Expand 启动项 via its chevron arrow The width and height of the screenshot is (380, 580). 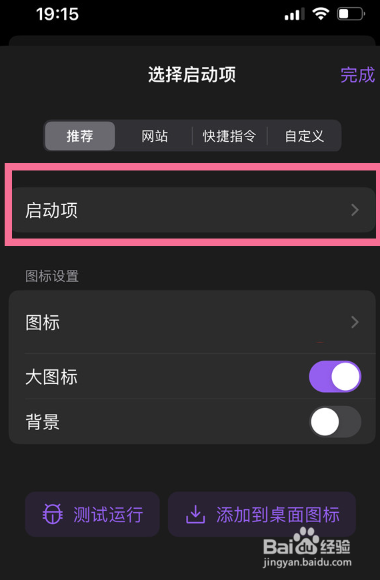355,210
